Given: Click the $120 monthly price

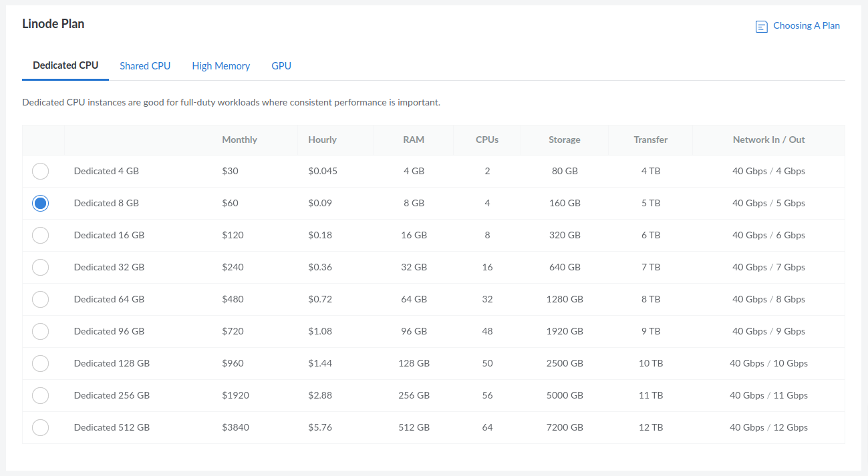Looking at the screenshot, I should coord(233,235).
